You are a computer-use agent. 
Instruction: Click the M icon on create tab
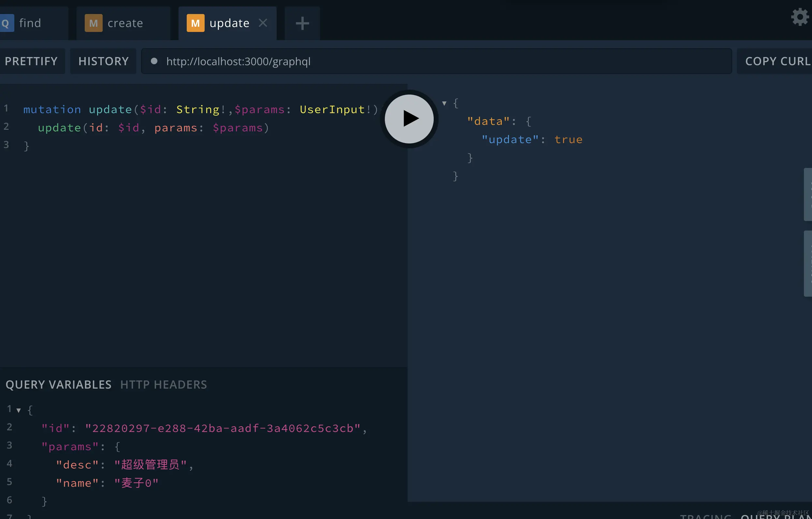(94, 23)
